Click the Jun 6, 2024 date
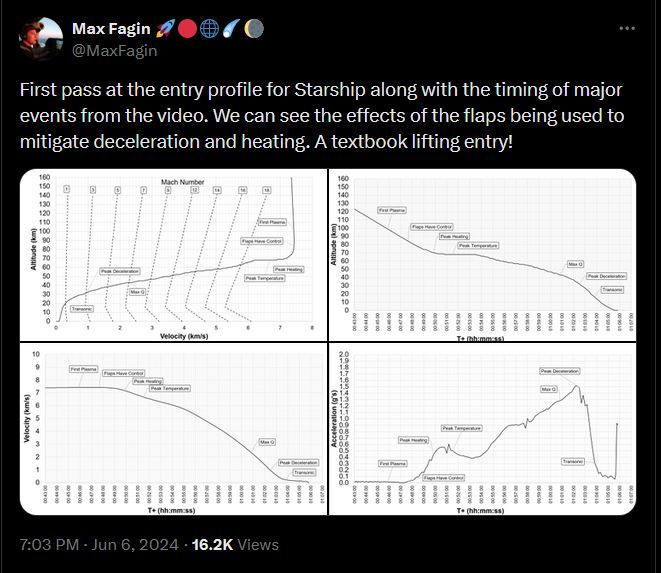This screenshot has height=573, width=661. coord(134,545)
